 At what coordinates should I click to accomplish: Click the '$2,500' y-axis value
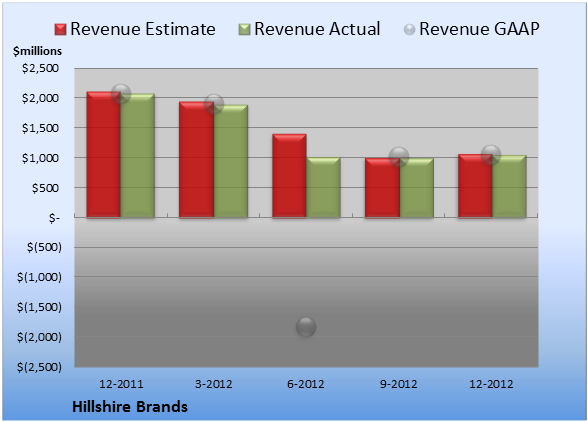tap(40, 68)
